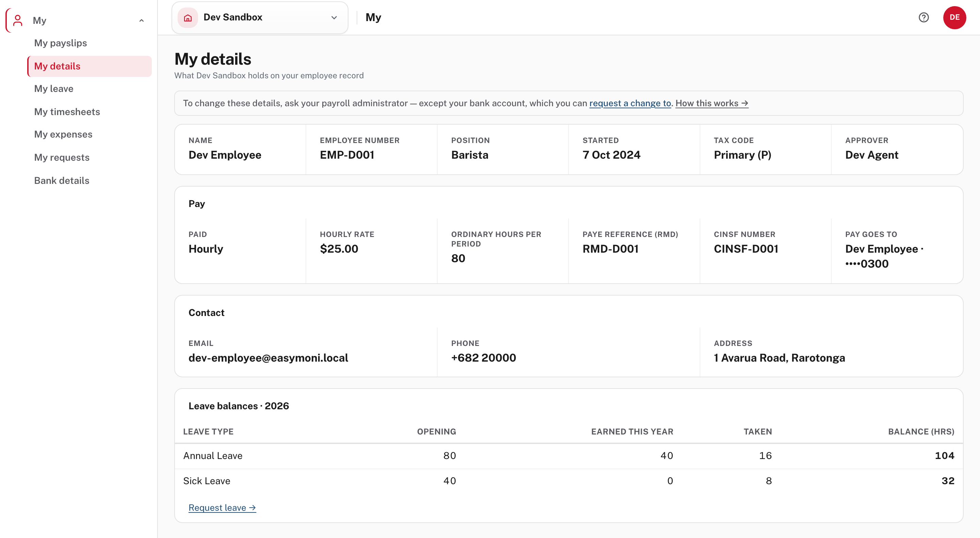Image resolution: width=980 pixels, height=538 pixels.
Task: Click the approver Dev Agent
Action: [871, 155]
